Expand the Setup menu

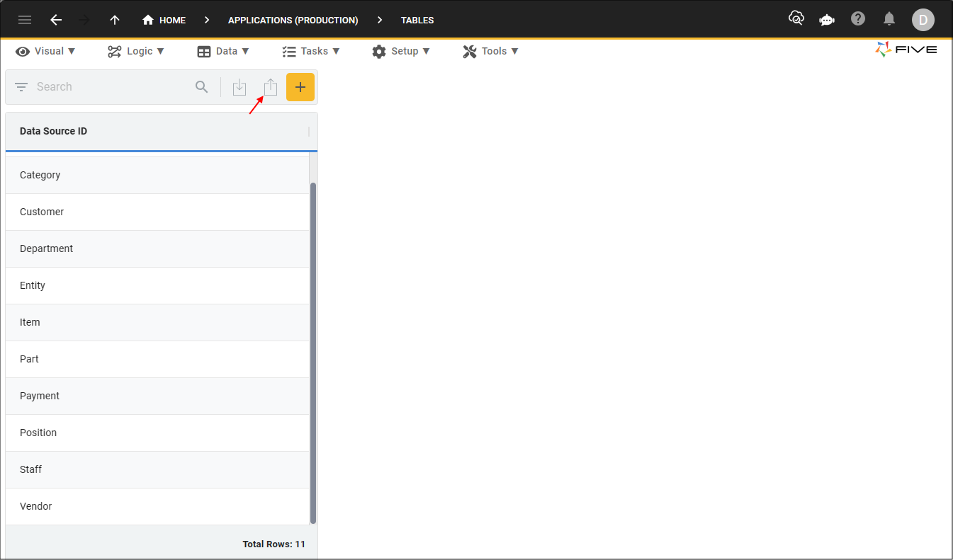pos(401,51)
